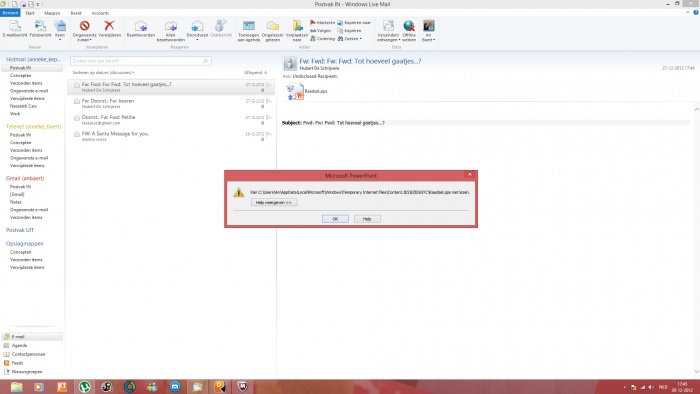Screen dimensions: 700x394
Task: Select the 'FW: A Santa Message for you' email
Action: click(171, 137)
